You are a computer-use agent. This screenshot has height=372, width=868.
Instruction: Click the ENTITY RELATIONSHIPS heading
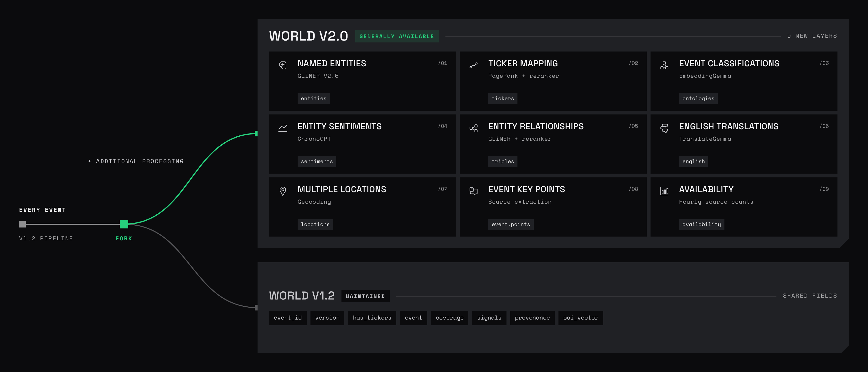(x=536, y=126)
